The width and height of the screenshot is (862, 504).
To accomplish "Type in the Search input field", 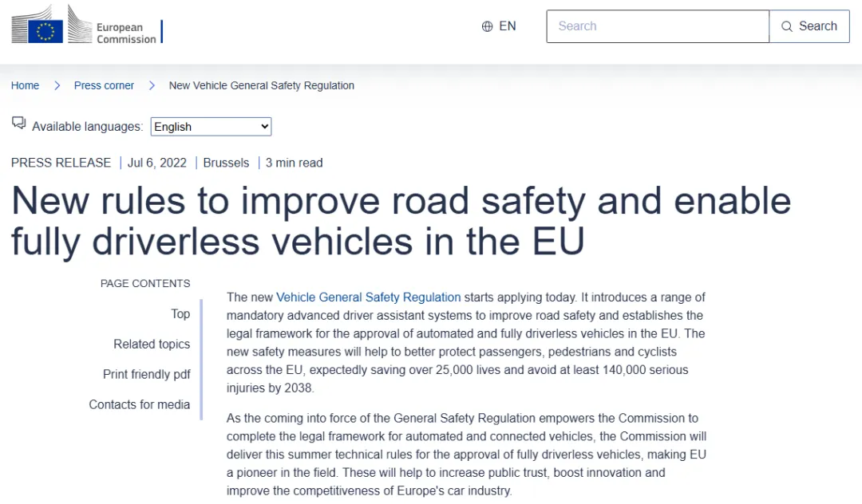I will (657, 26).
